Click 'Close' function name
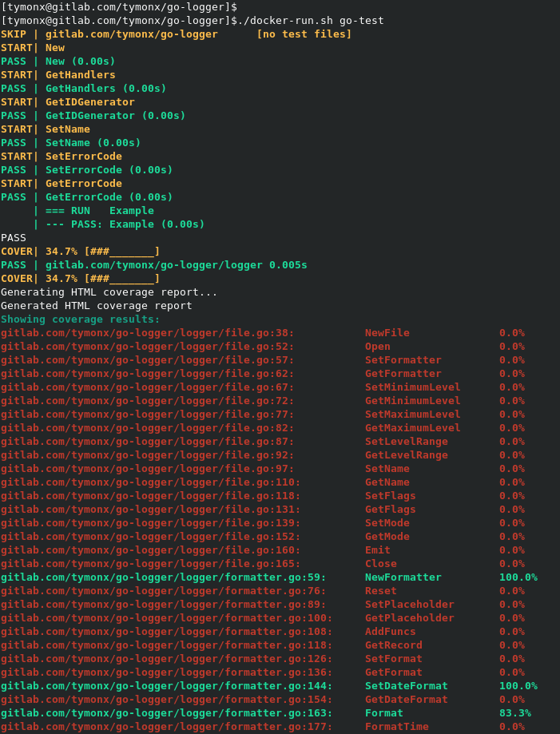560x734 pixels. tap(381, 564)
